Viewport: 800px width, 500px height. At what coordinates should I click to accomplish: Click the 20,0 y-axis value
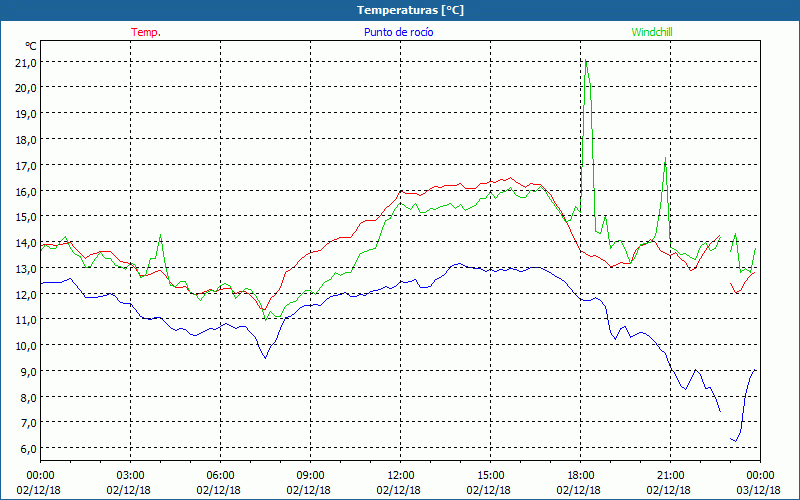(26, 88)
